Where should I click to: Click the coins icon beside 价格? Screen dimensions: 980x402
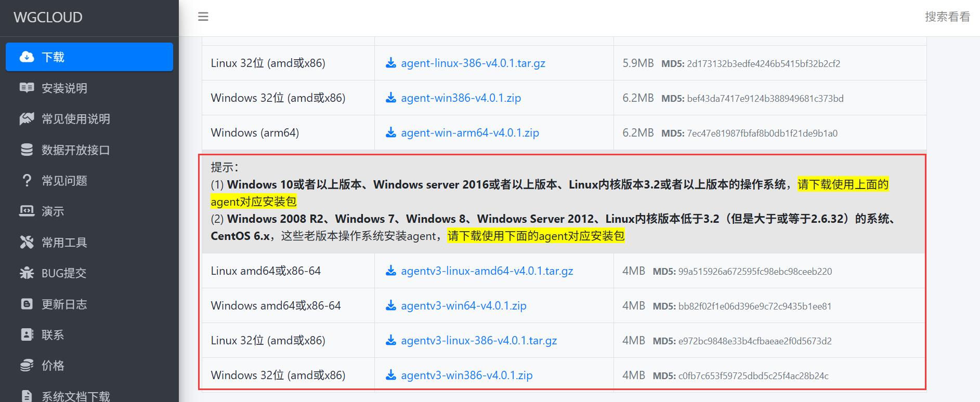tap(27, 366)
